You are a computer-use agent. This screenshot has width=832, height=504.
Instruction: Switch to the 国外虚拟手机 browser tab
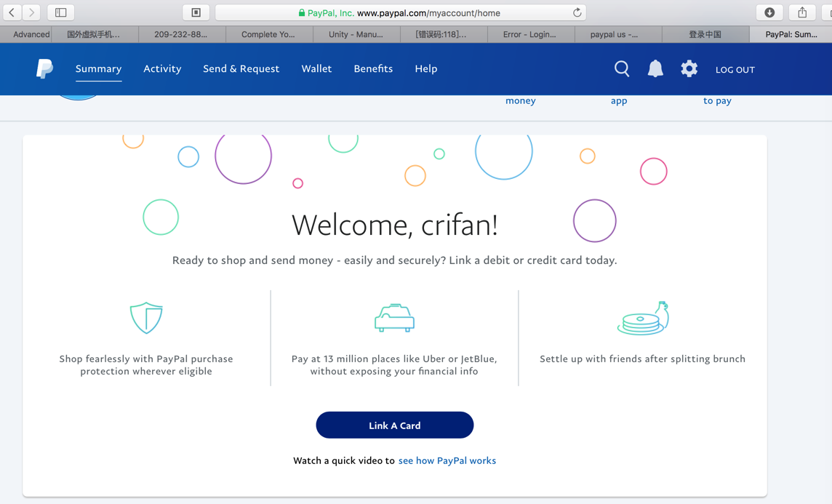(x=95, y=34)
